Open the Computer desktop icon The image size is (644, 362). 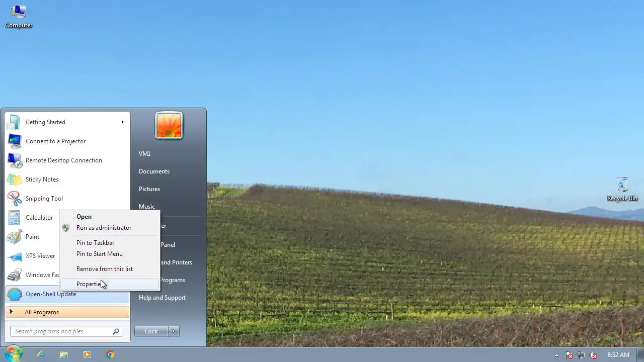(x=19, y=16)
